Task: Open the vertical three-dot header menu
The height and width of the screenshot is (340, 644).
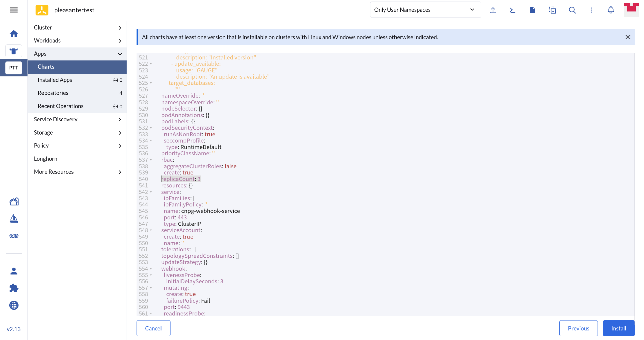Action: (x=591, y=10)
